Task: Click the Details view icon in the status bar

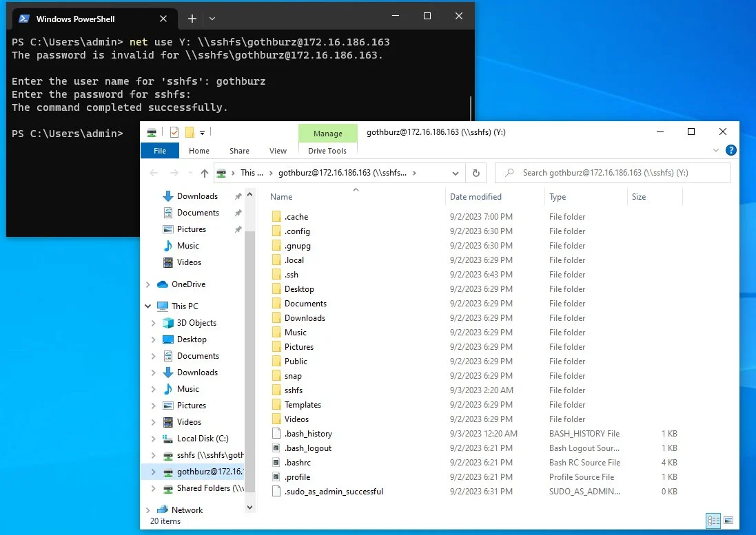Action: [713, 521]
